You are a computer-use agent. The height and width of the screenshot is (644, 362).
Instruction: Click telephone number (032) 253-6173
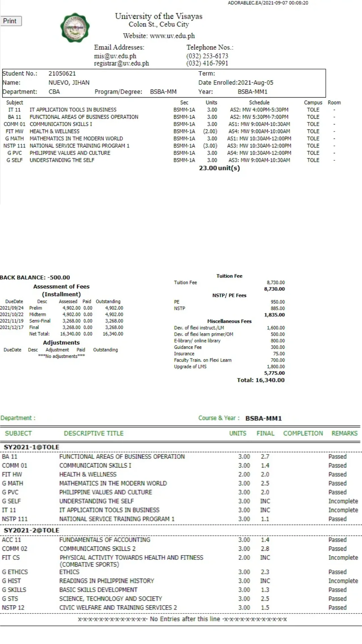point(207,56)
